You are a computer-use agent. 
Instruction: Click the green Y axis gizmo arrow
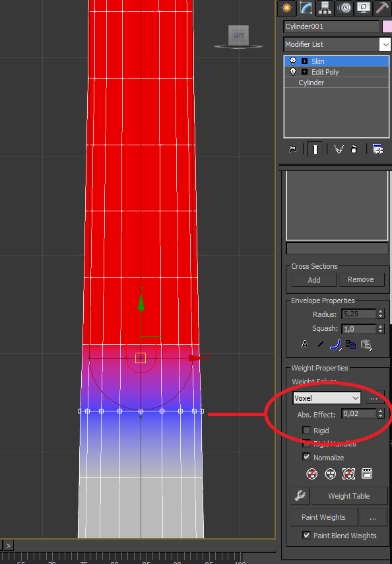(x=141, y=302)
